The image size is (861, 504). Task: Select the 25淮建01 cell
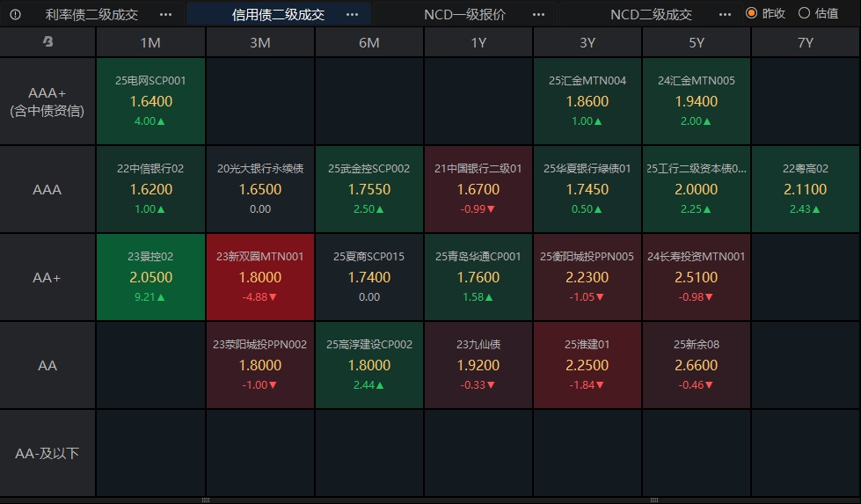587,365
